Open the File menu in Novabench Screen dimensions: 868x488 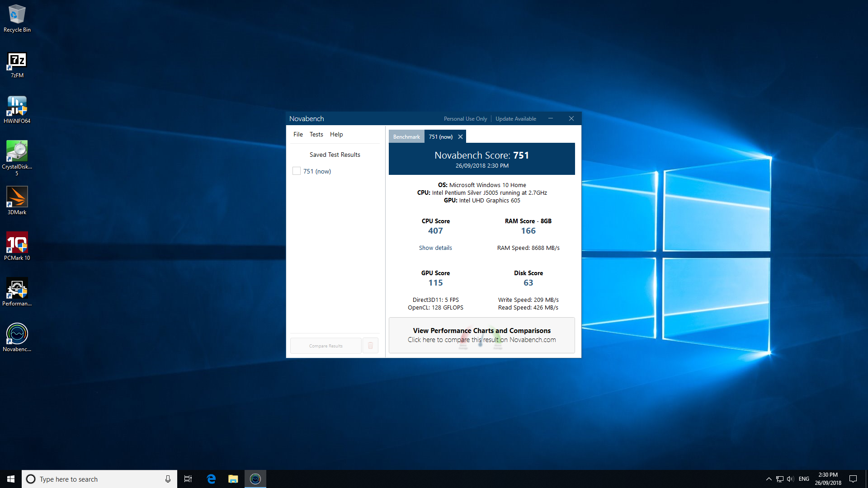[298, 134]
